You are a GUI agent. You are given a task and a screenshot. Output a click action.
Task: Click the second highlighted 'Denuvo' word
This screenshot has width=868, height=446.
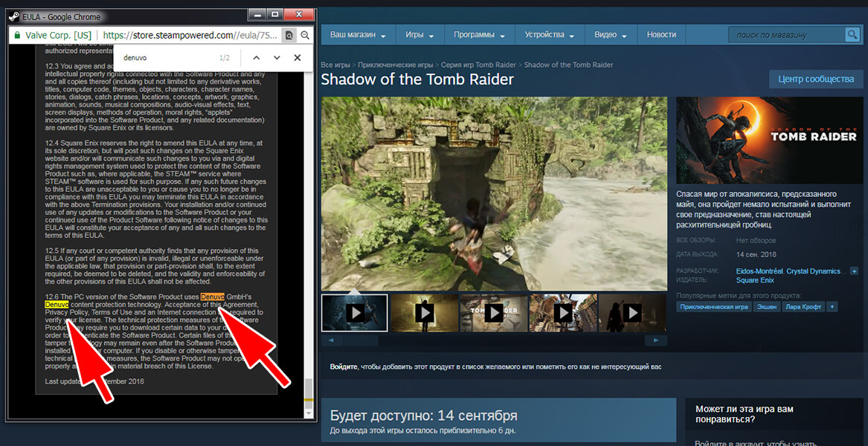(57, 304)
